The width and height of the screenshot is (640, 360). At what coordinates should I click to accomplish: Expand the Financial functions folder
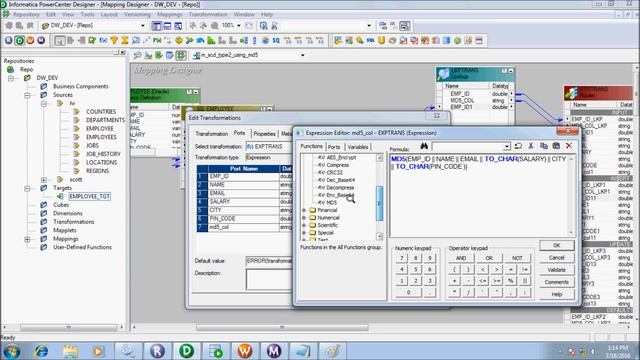coord(304,210)
